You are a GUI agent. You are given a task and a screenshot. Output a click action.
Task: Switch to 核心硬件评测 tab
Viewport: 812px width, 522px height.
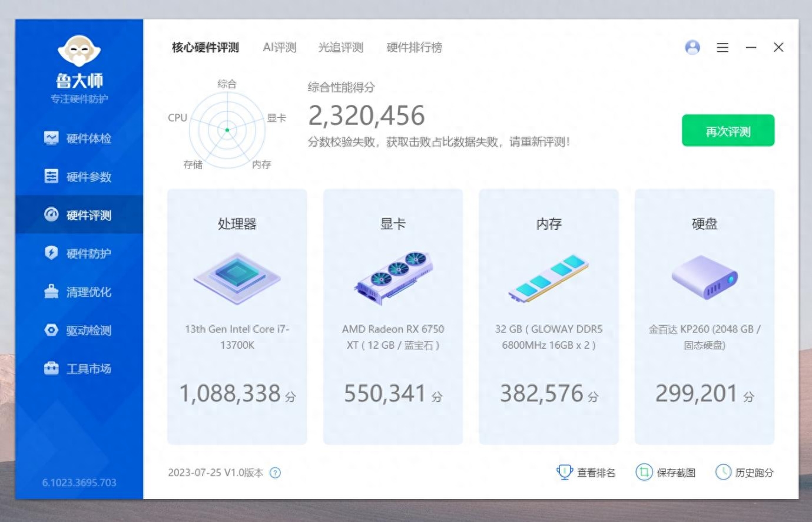click(x=206, y=48)
